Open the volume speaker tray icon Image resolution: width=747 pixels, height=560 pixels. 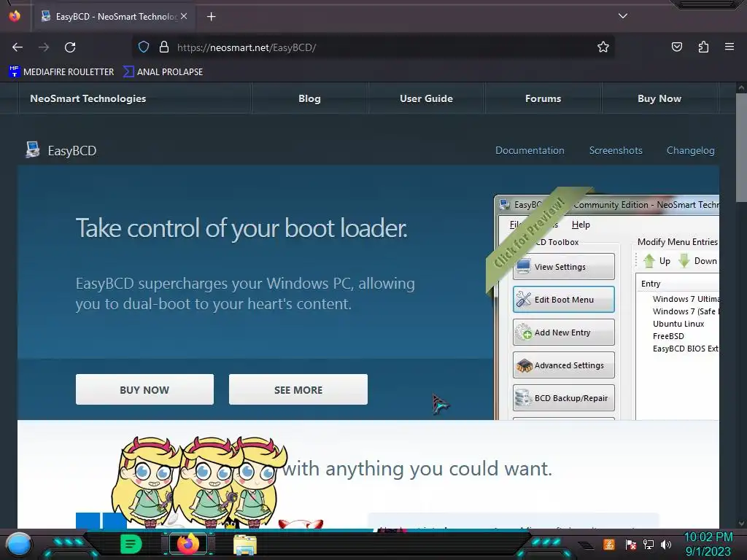coord(666,544)
